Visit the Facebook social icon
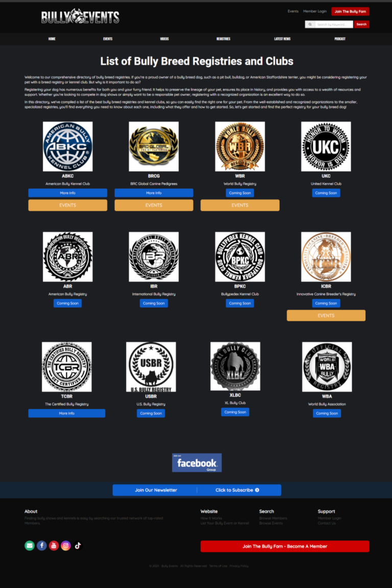Image resolution: width=392 pixels, height=588 pixels. (x=42, y=546)
